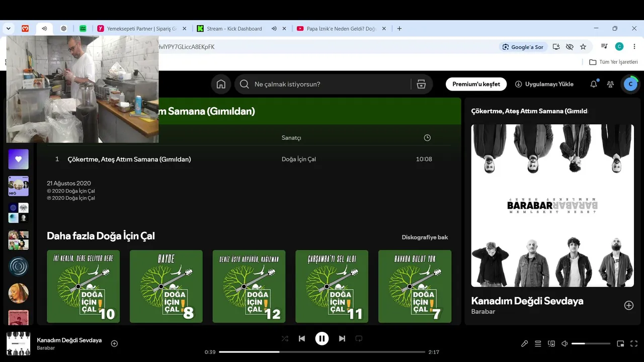Add current track to Liked Songs in player bar
The image size is (644, 362).
pos(114,343)
